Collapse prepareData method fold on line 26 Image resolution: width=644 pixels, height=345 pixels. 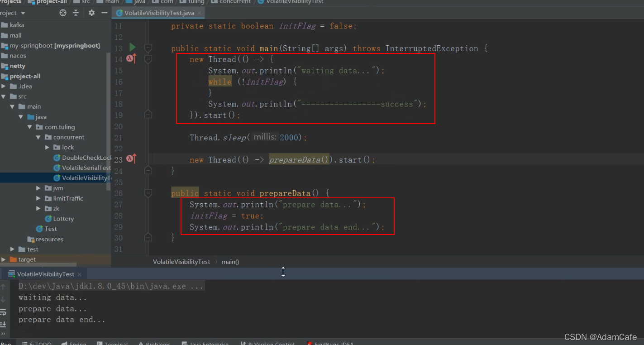[x=148, y=193]
